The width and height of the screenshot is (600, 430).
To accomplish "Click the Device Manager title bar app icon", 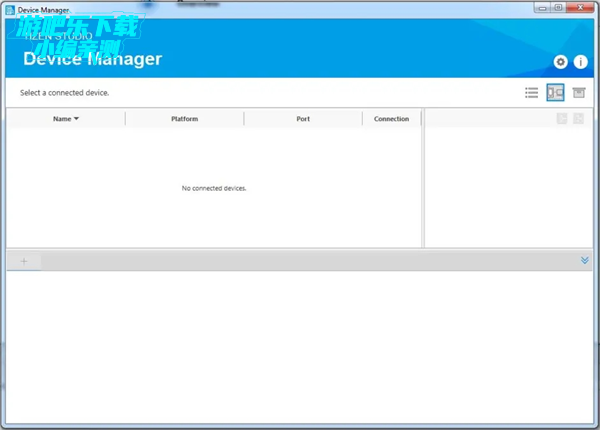I will pos(10,8).
